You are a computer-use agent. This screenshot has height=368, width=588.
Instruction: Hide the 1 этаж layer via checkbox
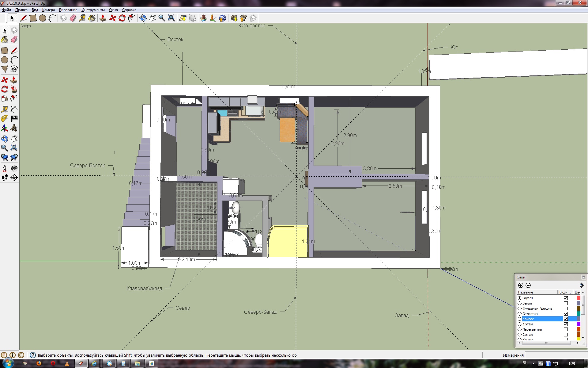click(566, 324)
